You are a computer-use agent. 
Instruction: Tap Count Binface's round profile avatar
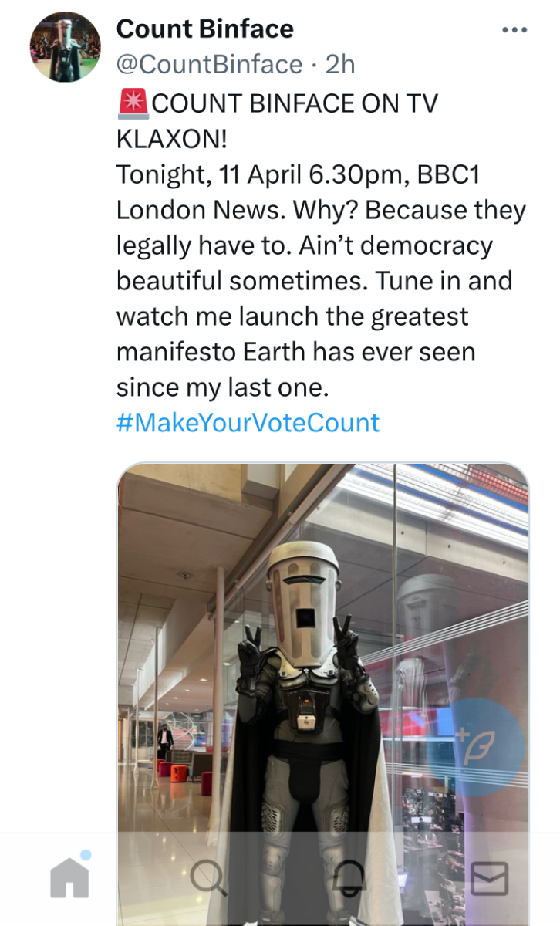click(x=65, y=47)
